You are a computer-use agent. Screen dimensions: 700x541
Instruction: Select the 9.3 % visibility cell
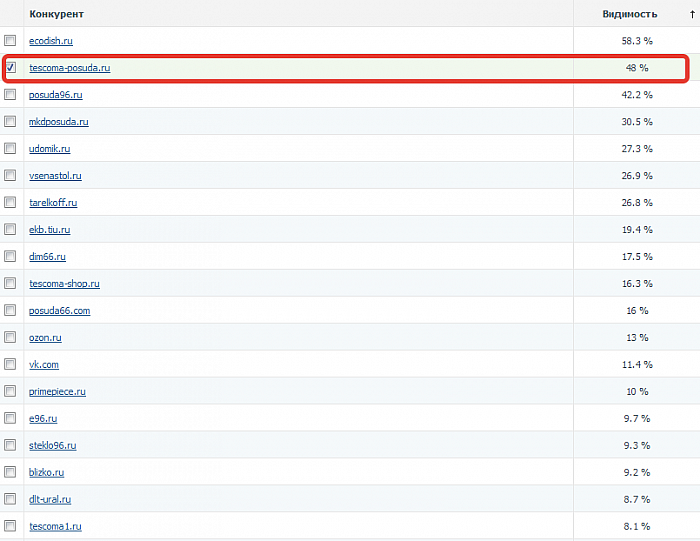point(637,445)
